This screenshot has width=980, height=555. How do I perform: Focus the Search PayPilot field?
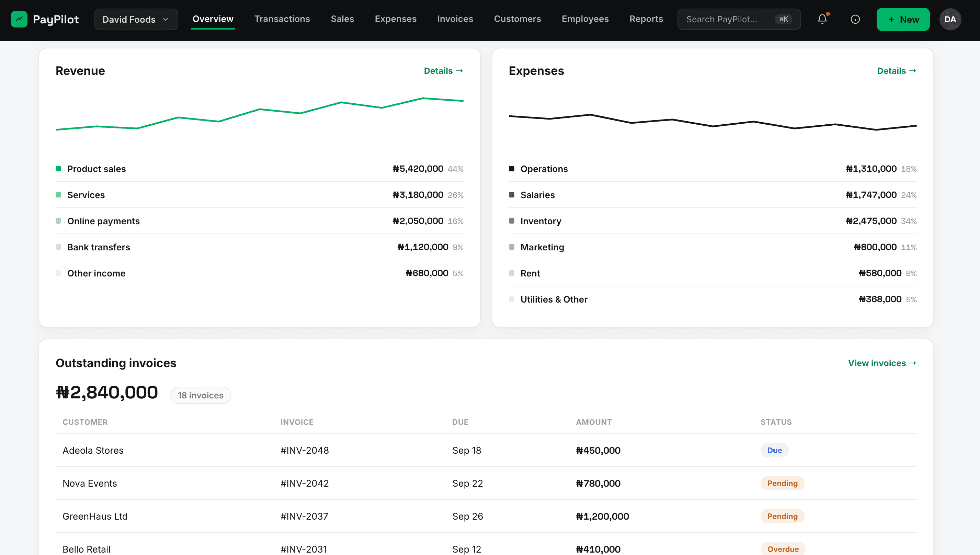click(x=739, y=19)
